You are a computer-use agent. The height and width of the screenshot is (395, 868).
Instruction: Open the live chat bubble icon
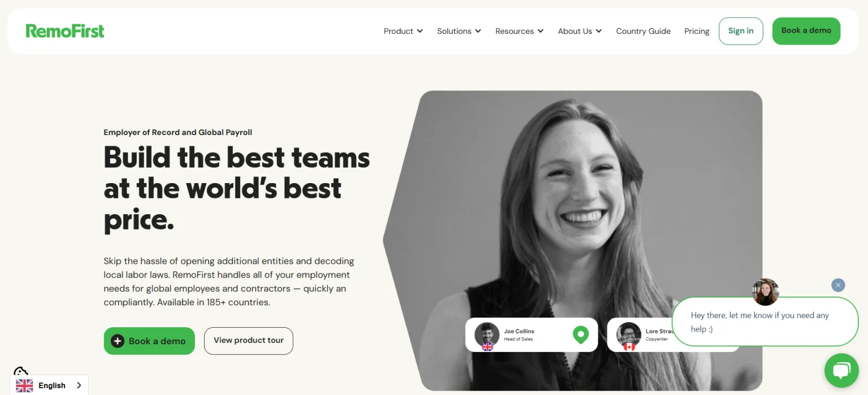click(x=841, y=371)
